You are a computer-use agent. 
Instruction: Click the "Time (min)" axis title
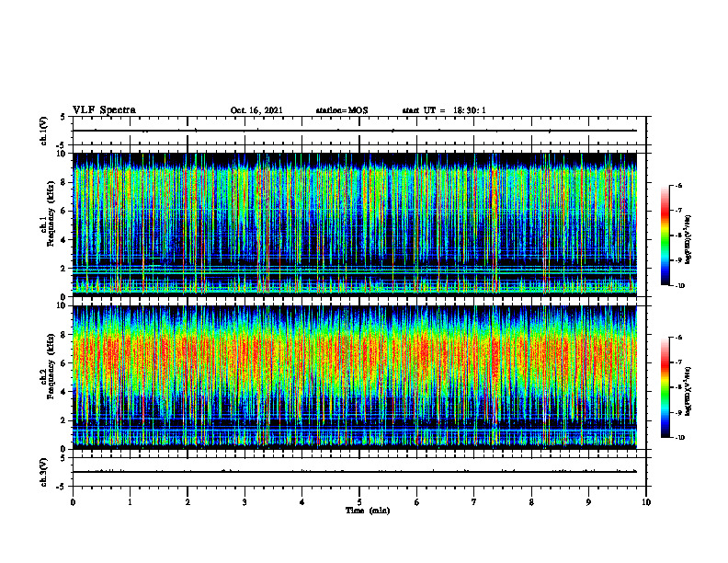[368, 511]
